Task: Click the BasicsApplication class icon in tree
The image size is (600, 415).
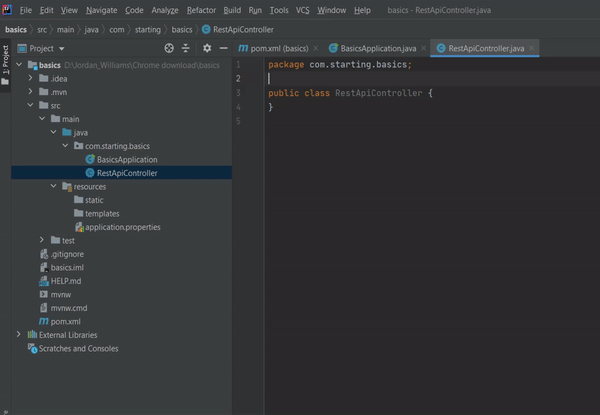Action: pyautogui.click(x=90, y=159)
